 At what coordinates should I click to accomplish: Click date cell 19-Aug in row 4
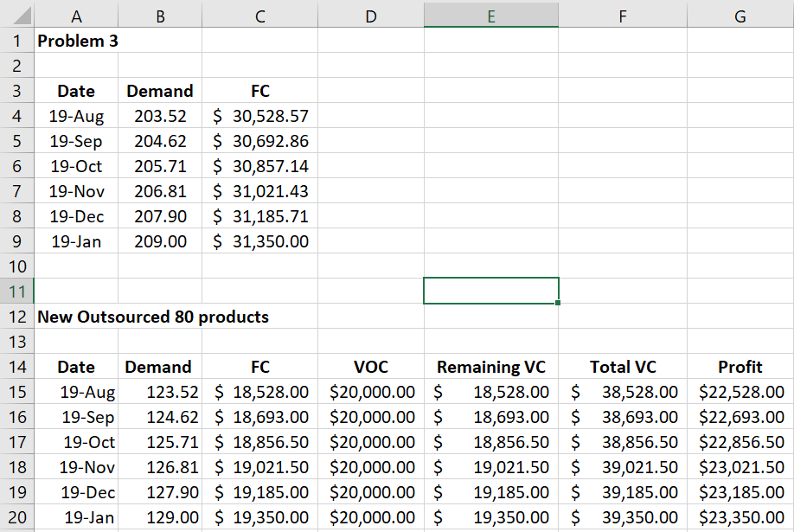pyautogui.click(x=76, y=116)
